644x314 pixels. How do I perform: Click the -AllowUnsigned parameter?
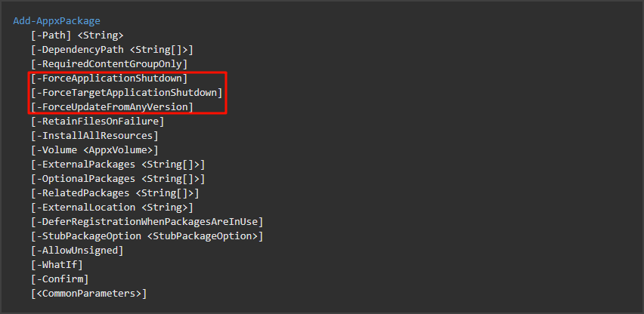coord(77,251)
